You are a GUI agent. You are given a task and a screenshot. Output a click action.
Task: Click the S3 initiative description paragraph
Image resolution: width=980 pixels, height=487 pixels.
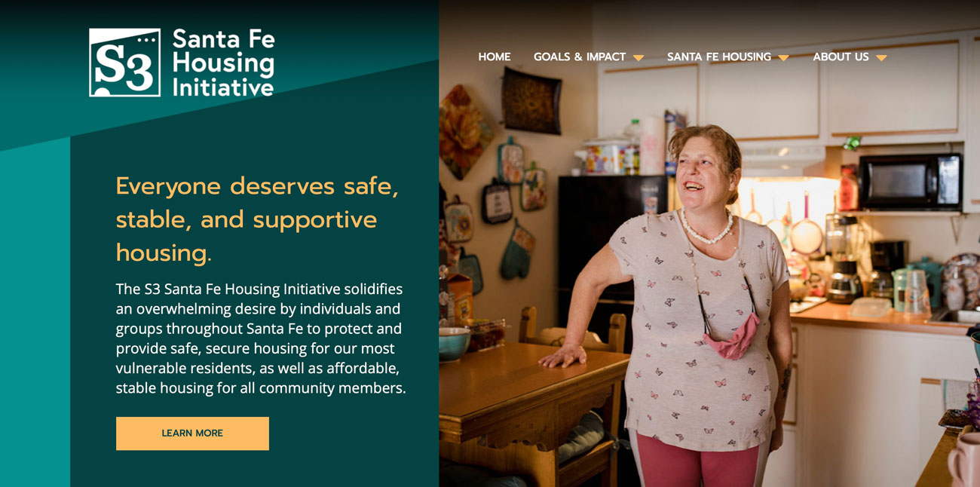coord(261,338)
